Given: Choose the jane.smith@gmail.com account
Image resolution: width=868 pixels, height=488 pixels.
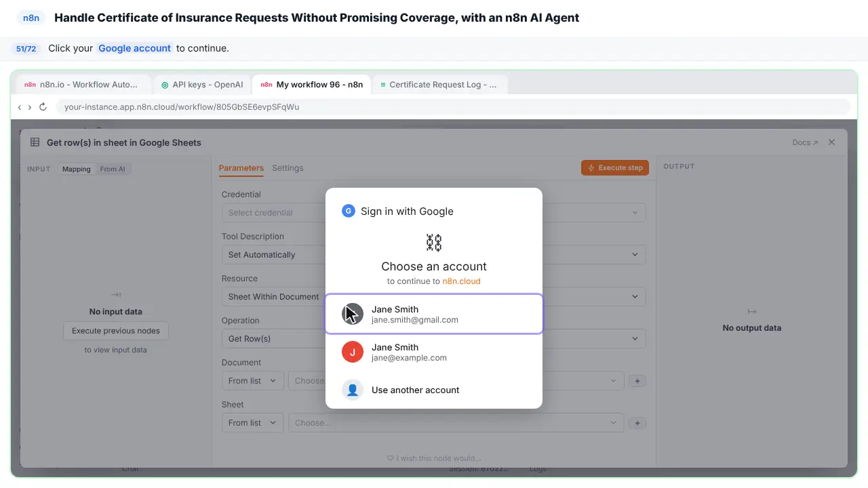Looking at the screenshot, I should pyautogui.click(x=434, y=314).
